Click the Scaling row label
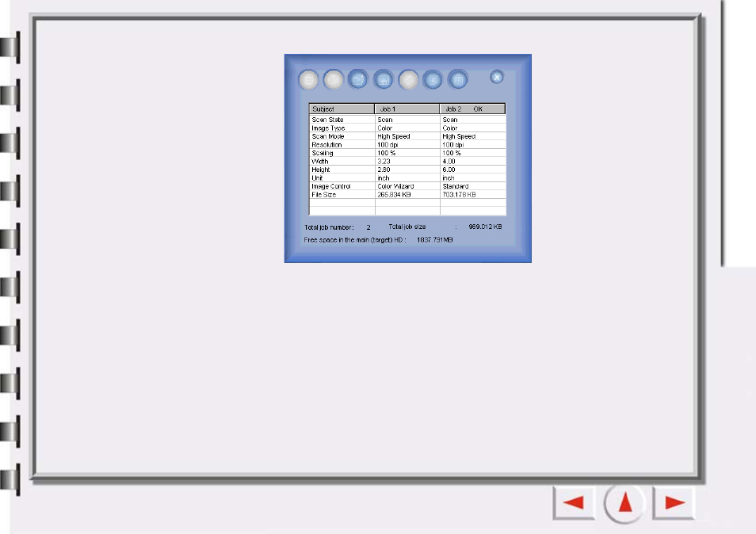 click(323, 153)
